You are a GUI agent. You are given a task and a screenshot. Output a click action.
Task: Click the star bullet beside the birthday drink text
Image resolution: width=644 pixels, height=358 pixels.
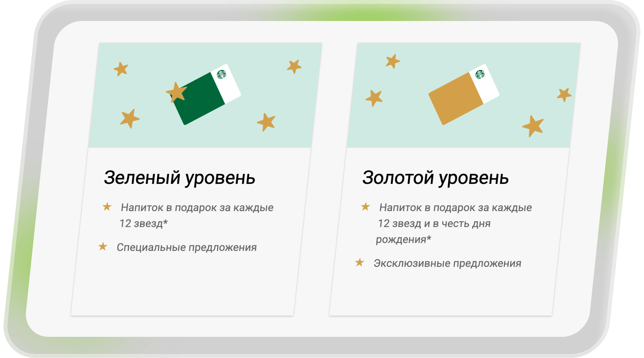click(x=365, y=207)
